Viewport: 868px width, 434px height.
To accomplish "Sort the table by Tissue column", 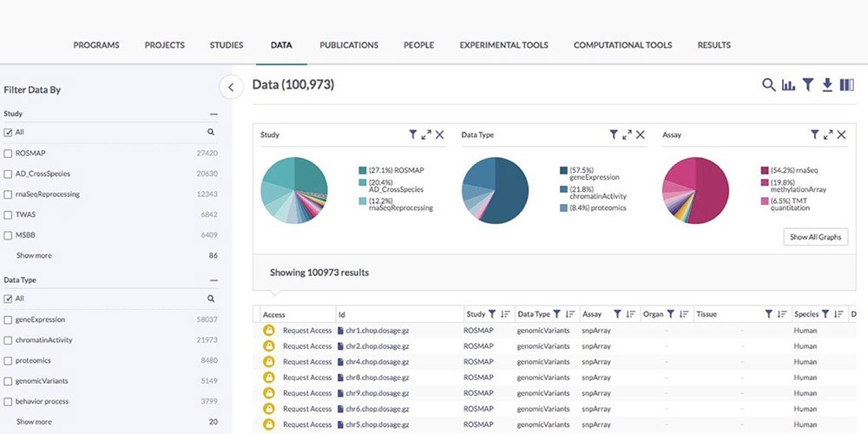I will pyautogui.click(x=782, y=314).
